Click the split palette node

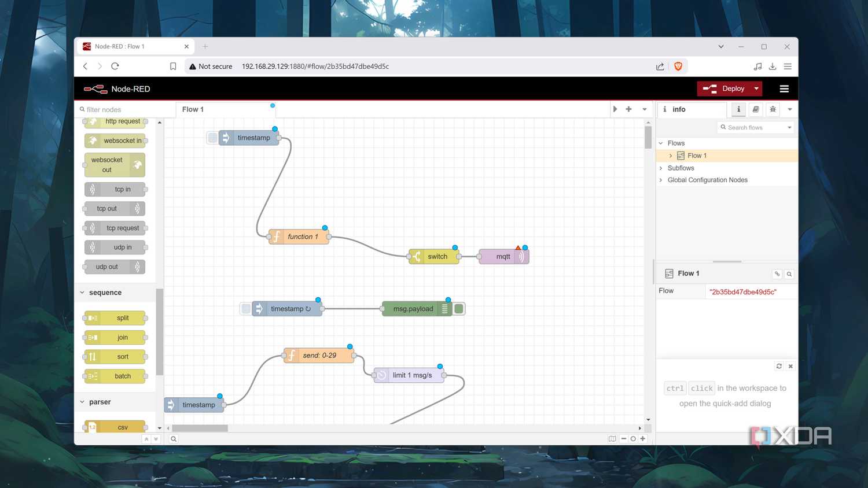pos(116,318)
